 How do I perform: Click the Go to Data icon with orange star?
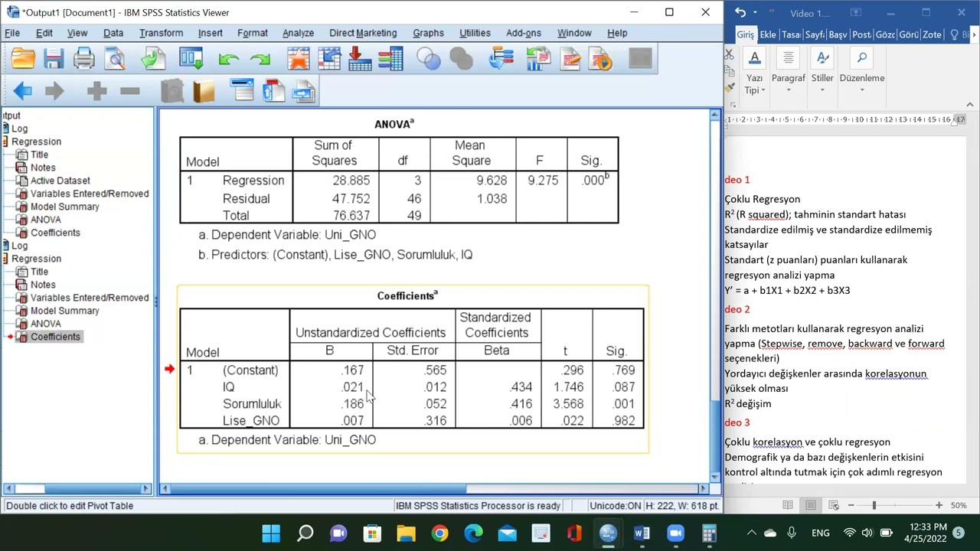(299, 59)
